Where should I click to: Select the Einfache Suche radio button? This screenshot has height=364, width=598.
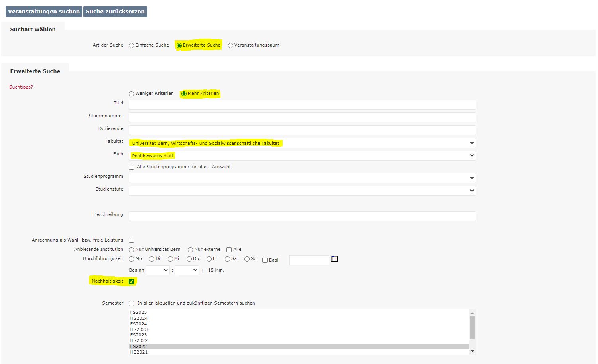click(x=131, y=46)
